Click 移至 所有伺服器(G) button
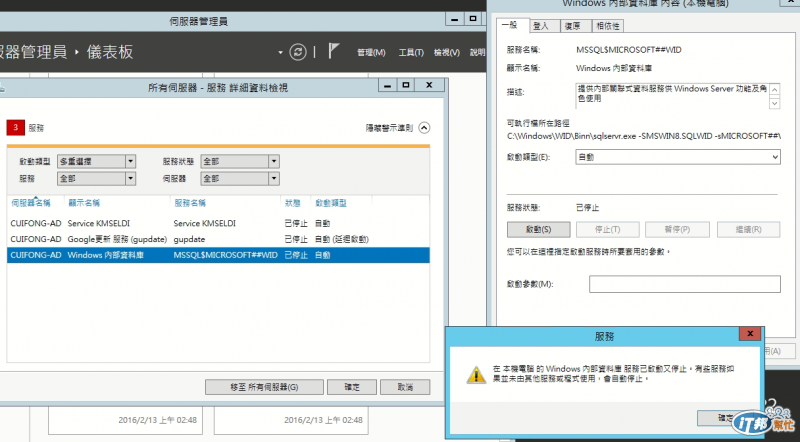The height and width of the screenshot is (442, 800). [x=264, y=387]
